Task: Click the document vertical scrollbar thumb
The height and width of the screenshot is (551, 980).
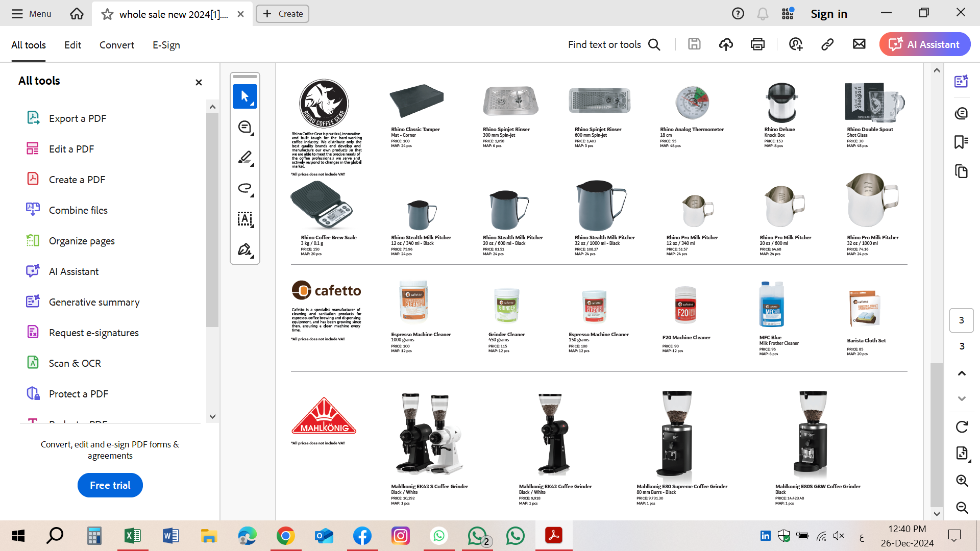Action: click(936, 434)
